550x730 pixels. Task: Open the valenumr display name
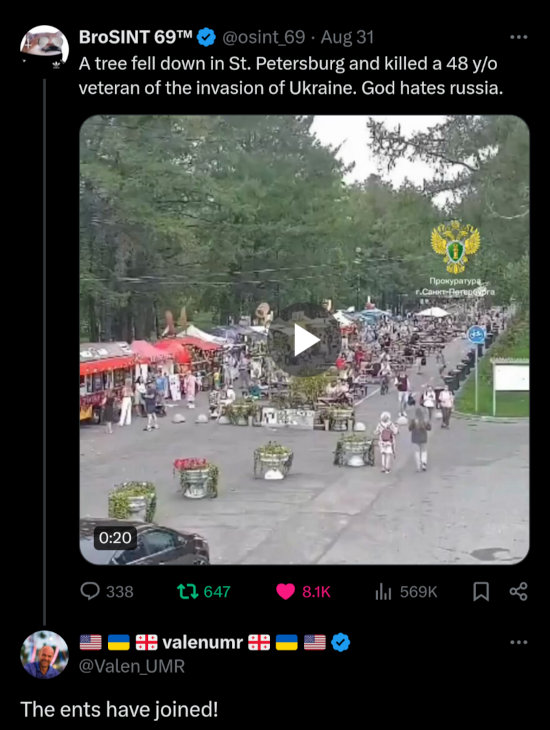click(x=203, y=642)
